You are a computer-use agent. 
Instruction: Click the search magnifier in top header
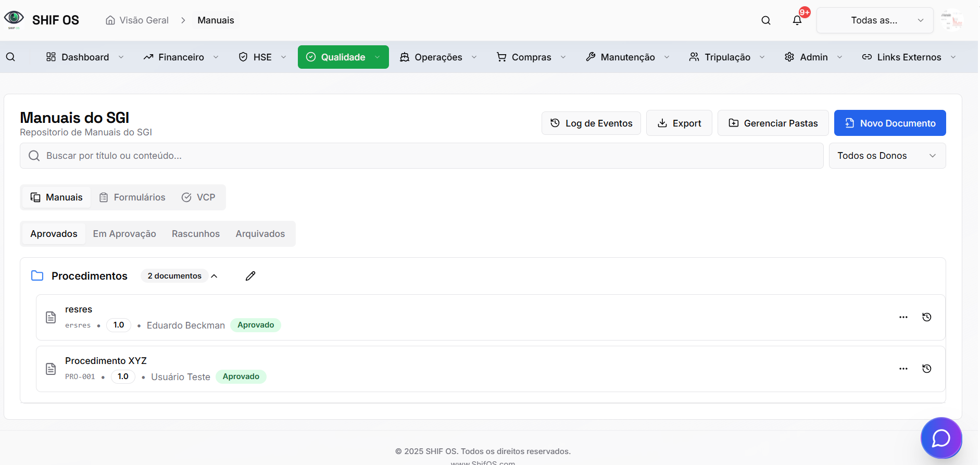tap(765, 20)
